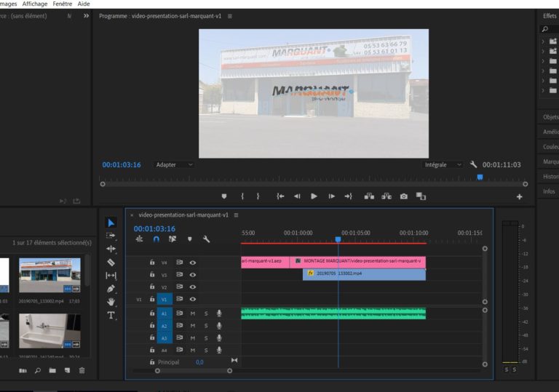
Task: Click the trash icon in the project panel
Action: (x=82, y=371)
